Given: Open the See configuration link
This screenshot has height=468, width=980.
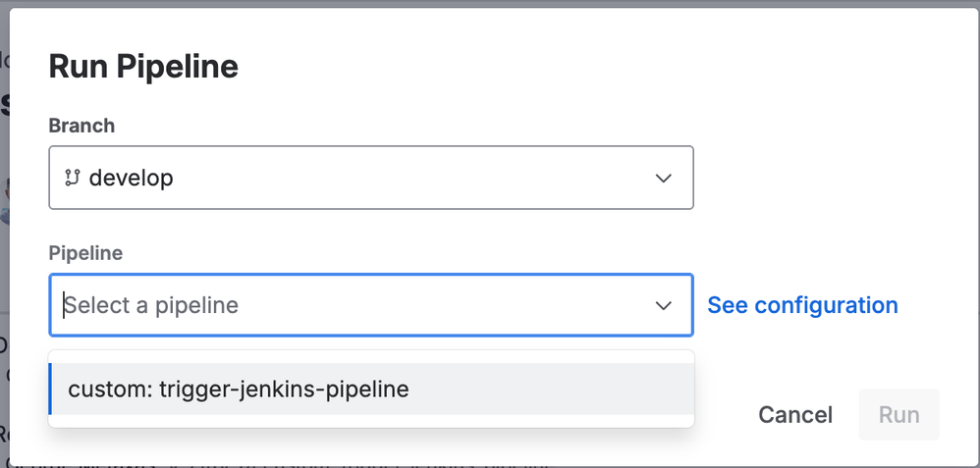Looking at the screenshot, I should pyautogui.click(x=802, y=305).
